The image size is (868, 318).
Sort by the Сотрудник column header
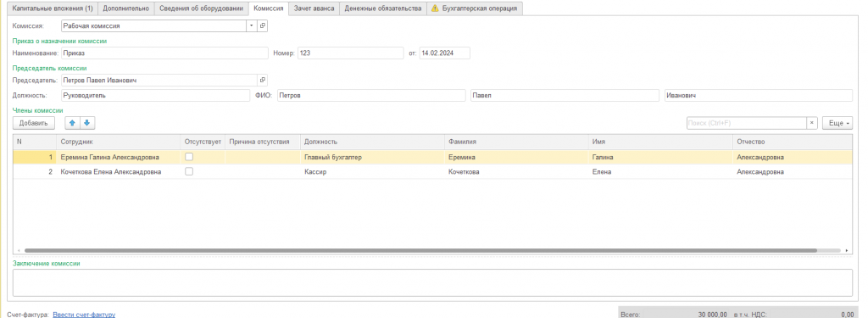tap(118, 142)
